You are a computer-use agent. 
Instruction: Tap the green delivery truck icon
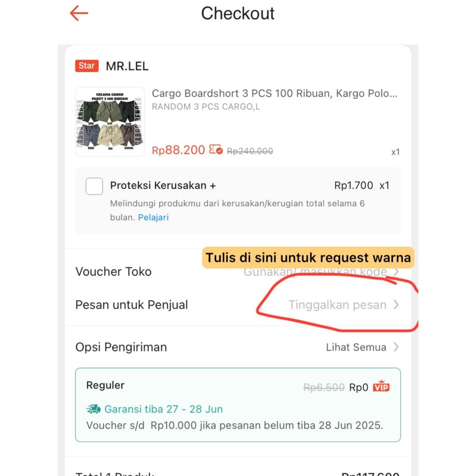click(93, 409)
